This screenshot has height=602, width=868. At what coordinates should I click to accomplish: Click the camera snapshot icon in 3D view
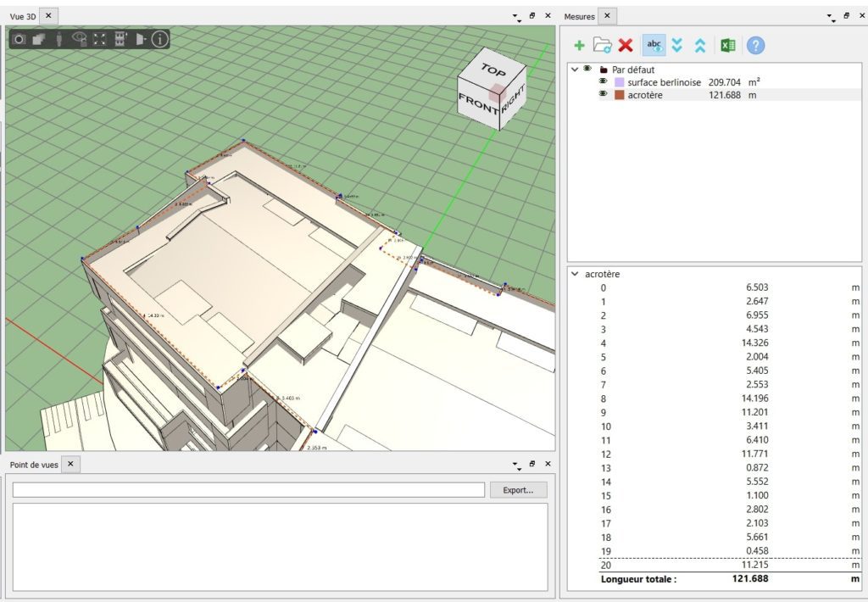[19, 39]
